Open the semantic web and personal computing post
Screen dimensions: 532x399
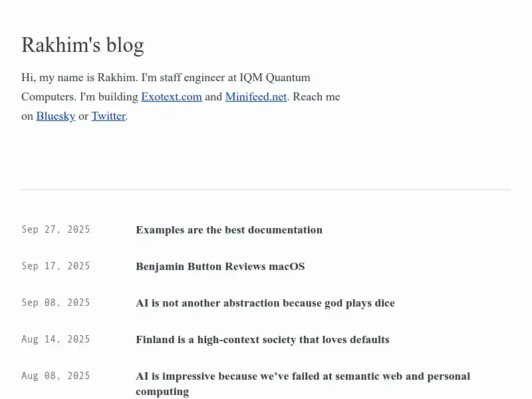pyautogui.click(x=303, y=376)
